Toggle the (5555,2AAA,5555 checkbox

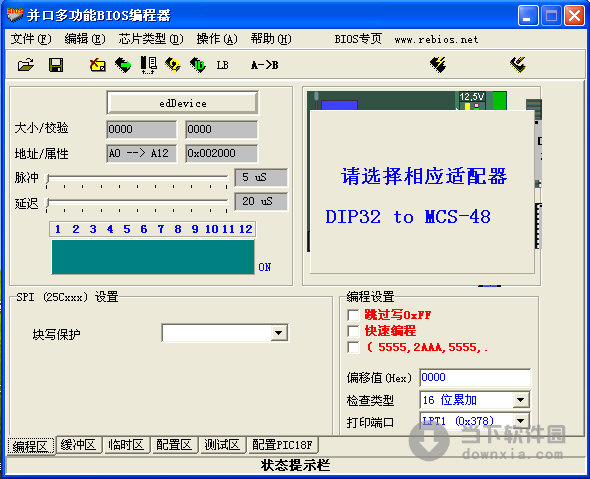tap(353, 347)
